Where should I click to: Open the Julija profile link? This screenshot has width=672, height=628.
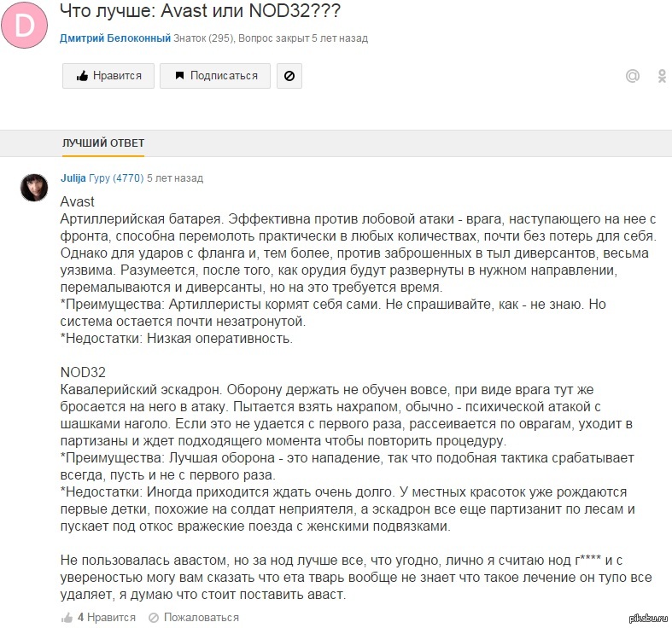coord(73,177)
